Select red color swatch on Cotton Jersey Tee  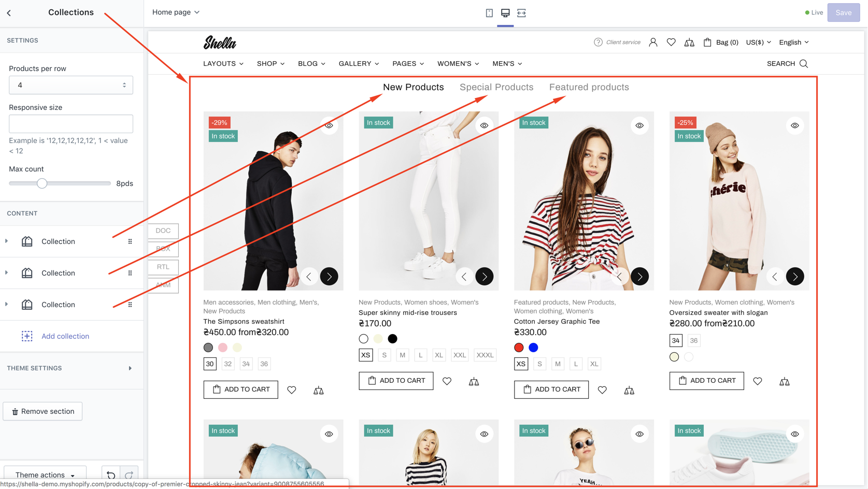[519, 348]
